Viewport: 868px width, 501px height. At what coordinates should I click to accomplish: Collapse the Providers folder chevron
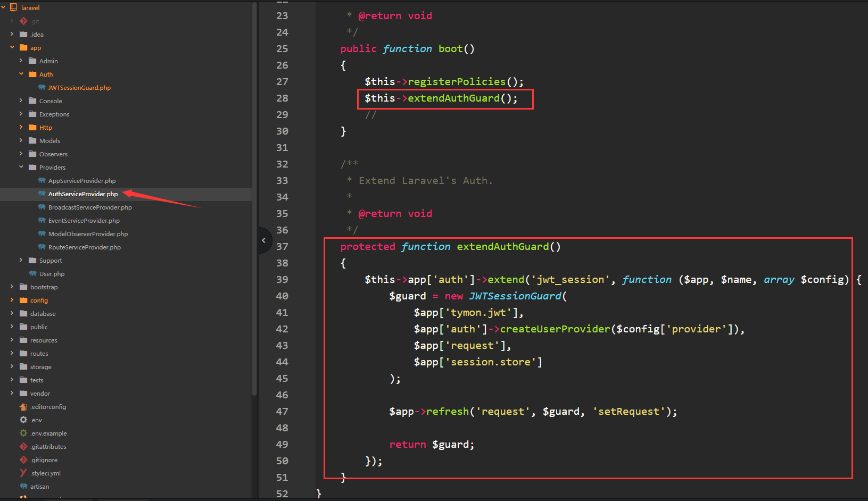[21, 167]
